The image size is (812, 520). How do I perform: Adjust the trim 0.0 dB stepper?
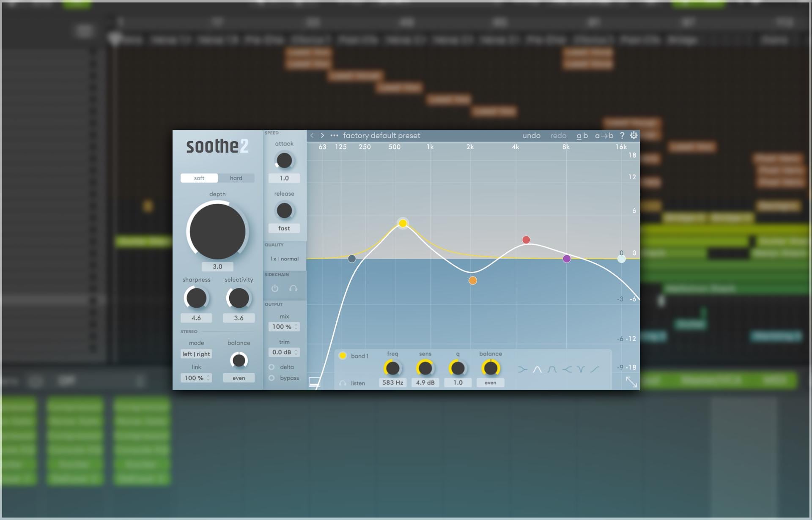pos(284,352)
